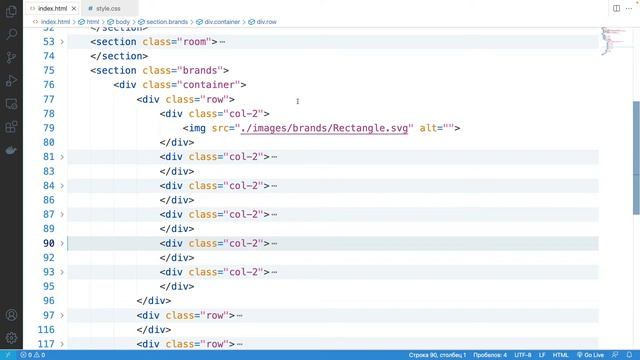Expand the folded col-2 div on line 93
Viewport: 640px width, 360px height.
coord(62,272)
